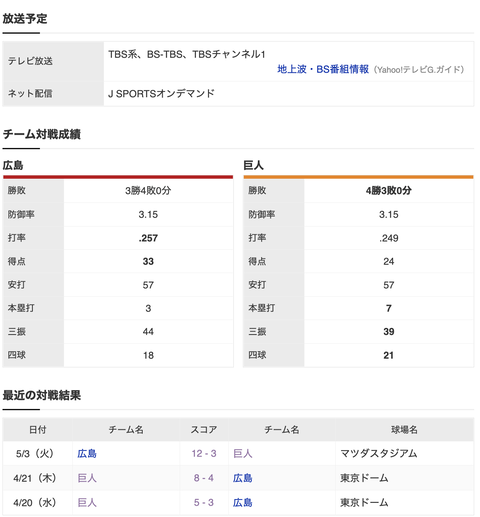Screen dimensions: 480x517
Task: Click 広島 link in 4/20 row
Action: 243,503
